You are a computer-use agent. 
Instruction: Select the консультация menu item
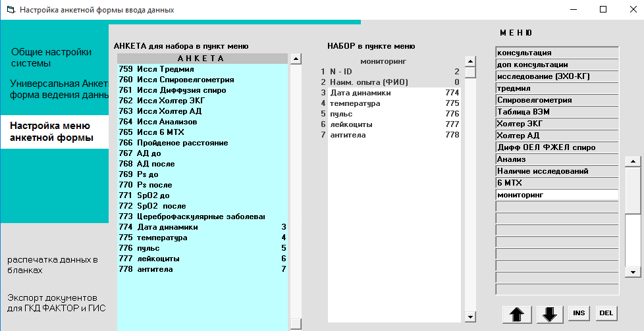pos(556,53)
